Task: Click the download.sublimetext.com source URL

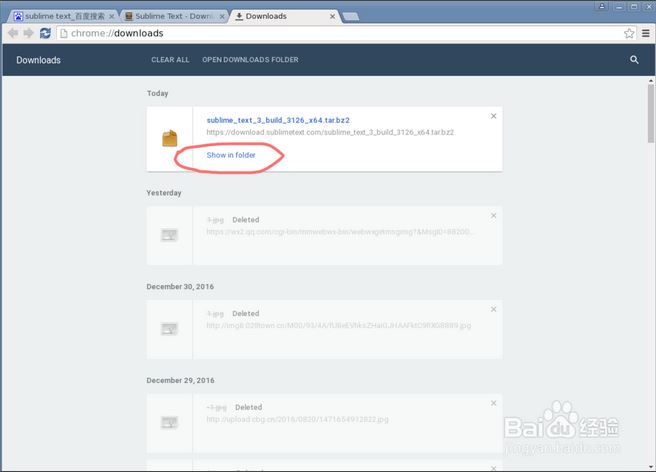Action: coord(330,132)
